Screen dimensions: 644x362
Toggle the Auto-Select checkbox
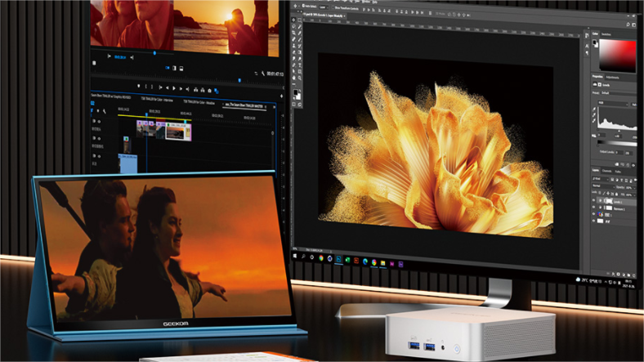click(x=303, y=6)
